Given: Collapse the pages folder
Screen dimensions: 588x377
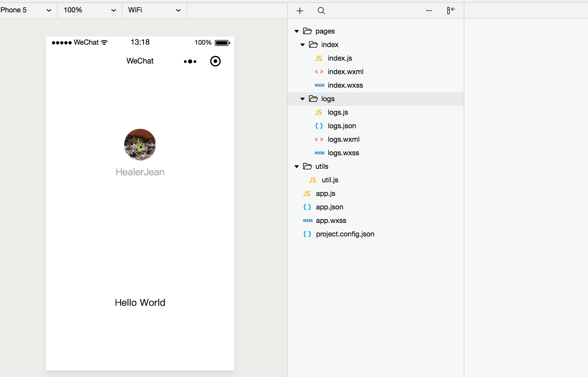Looking at the screenshot, I should (297, 31).
